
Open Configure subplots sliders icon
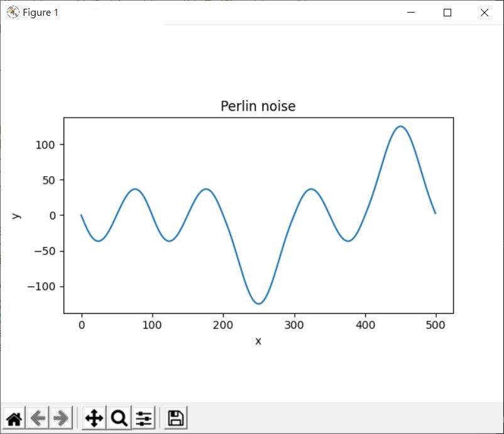pos(144,418)
